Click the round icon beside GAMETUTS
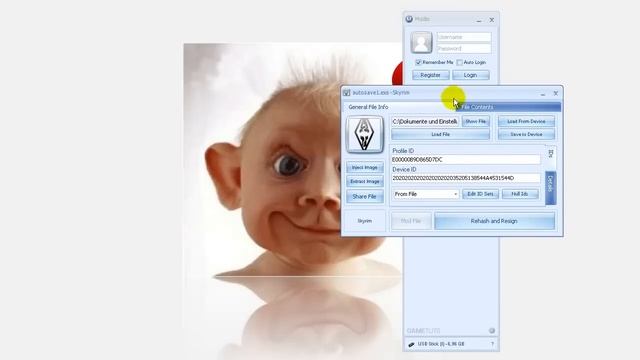Image resolution: width=640 pixels, height=360 pixels. point(492,331)
